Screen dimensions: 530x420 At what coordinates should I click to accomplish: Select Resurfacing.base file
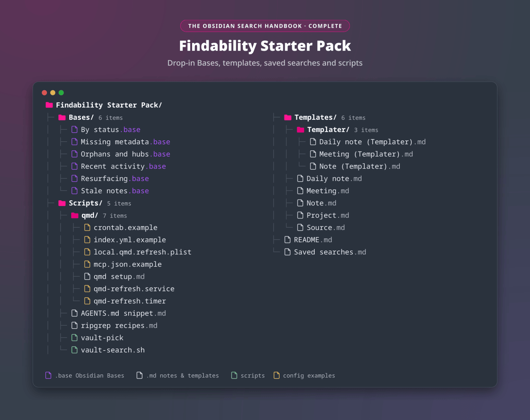click(115, 179)
